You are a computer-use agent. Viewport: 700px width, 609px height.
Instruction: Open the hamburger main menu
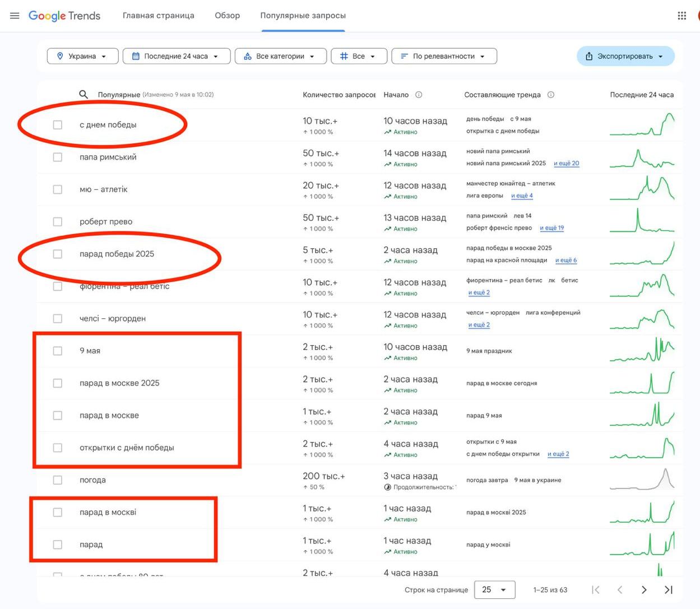(15, 16)
